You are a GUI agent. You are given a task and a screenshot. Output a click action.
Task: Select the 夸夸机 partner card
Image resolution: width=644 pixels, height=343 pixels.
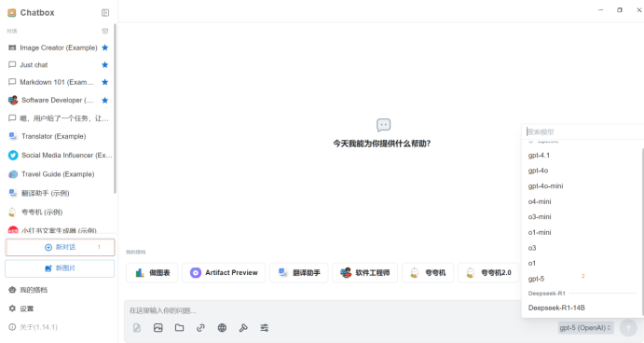428,273
